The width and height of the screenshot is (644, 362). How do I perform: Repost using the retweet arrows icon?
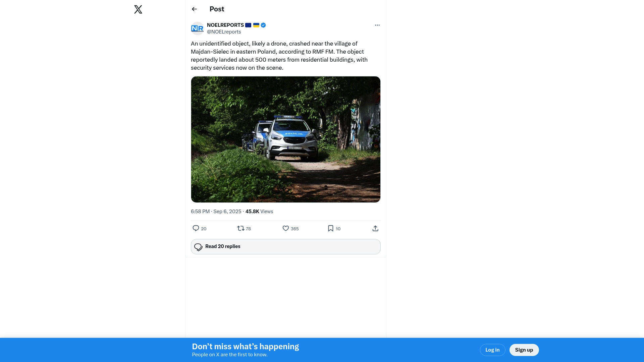(240, 228)
